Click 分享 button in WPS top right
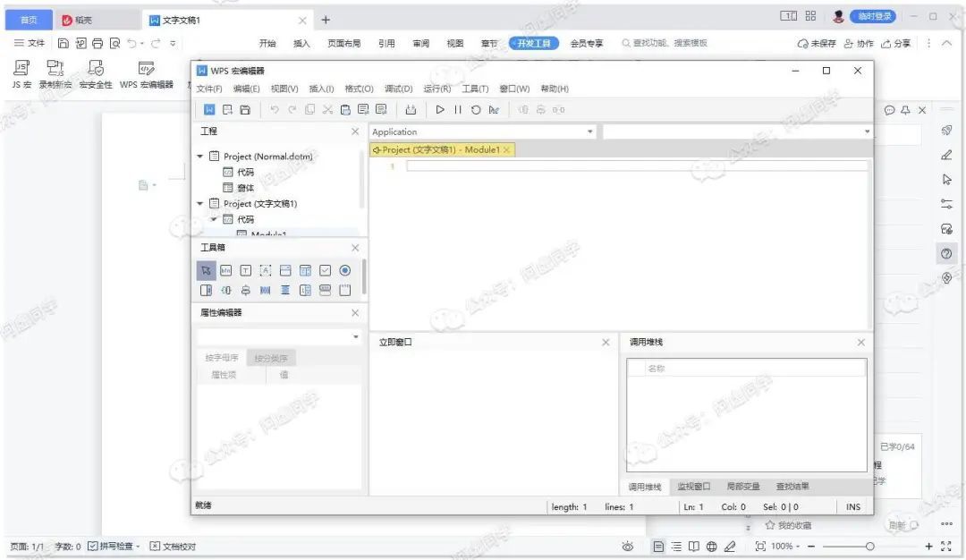 pos(895,43)
